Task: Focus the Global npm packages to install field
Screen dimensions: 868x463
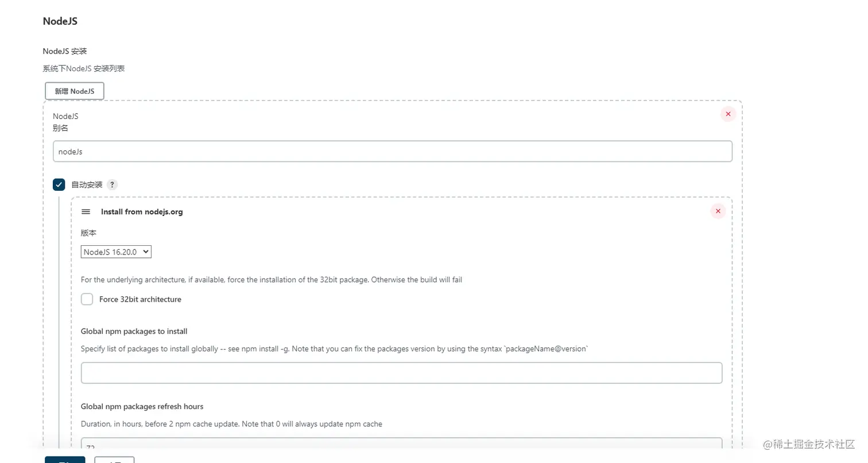Action: tap(401, 373)
